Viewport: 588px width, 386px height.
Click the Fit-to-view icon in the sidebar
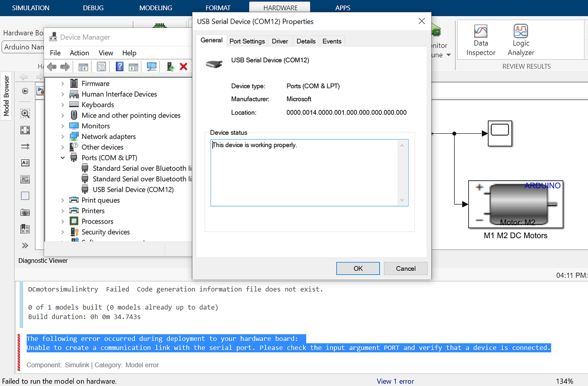25,130
